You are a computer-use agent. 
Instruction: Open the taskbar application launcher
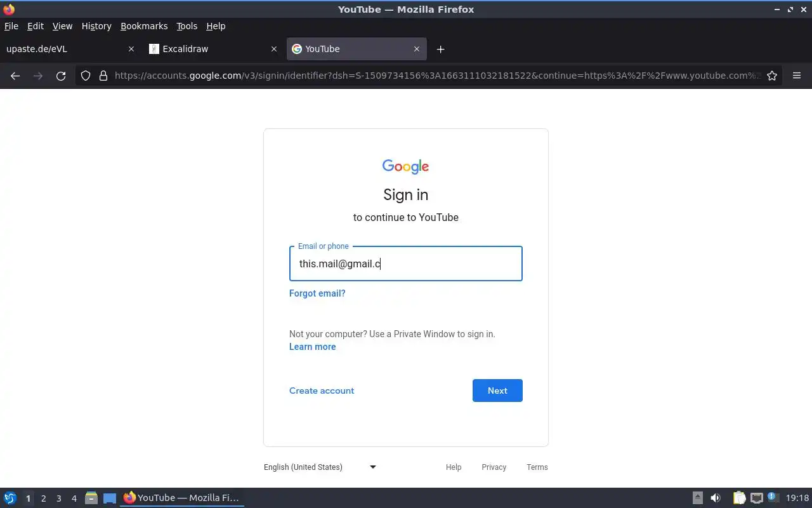pyautogui.click(x=10, y=498)
